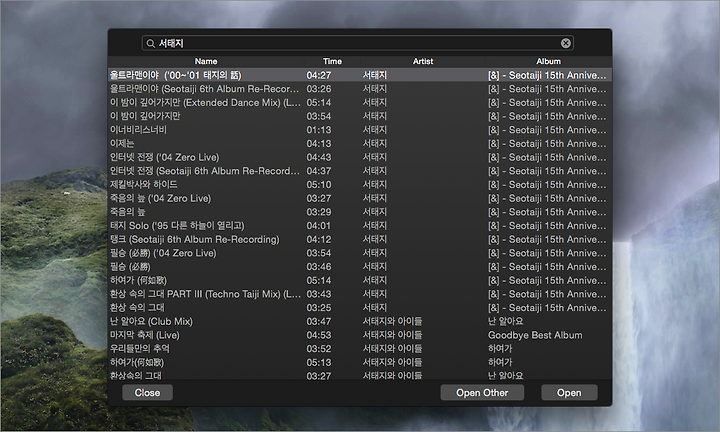Sort by the Time column header
Screen dimensions: 720x432
332,61
